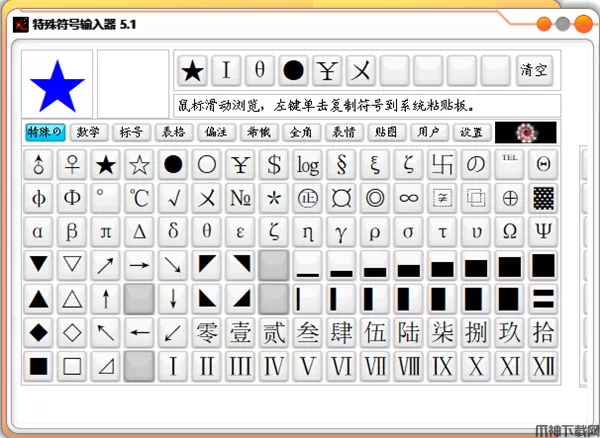Switch to the 数学 tab
The image size is (600, 438).
[89, 132]
